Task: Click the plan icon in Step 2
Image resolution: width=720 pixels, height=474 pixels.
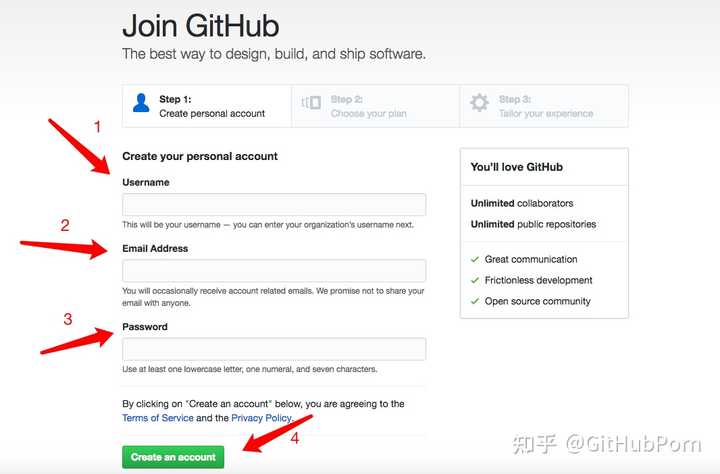Action: tap(311, 102)
